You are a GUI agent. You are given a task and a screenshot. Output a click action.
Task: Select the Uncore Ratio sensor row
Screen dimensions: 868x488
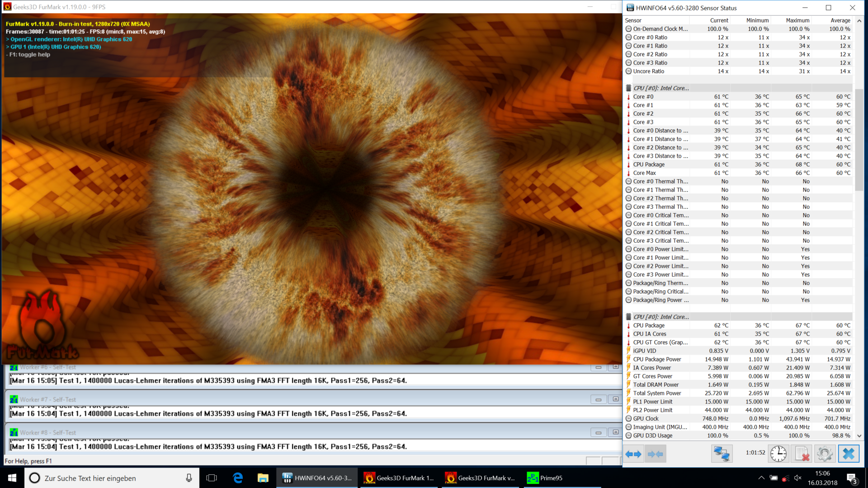(738, 71)
